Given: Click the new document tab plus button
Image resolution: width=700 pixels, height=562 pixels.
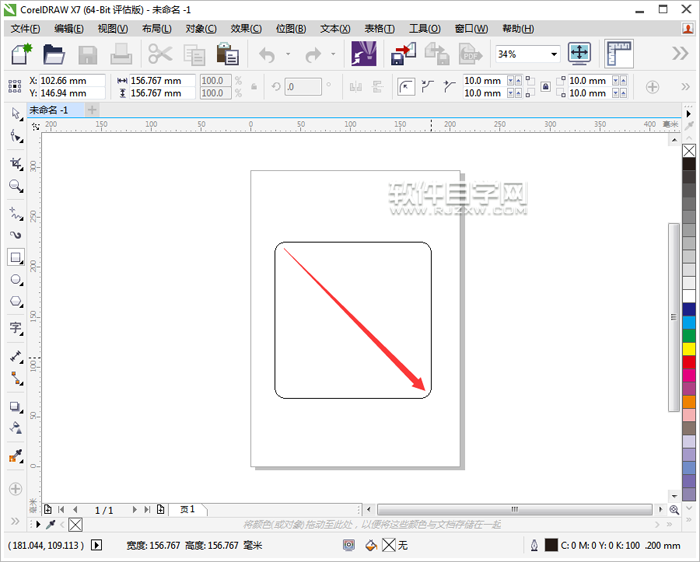Looking at the screenshot, I should tap(92, 109).
